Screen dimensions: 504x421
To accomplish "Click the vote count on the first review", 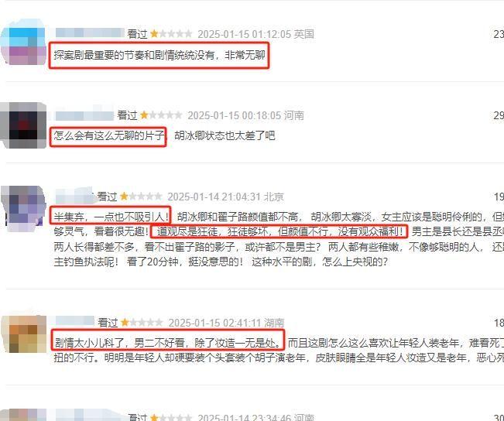I will [x=499, y=34].
